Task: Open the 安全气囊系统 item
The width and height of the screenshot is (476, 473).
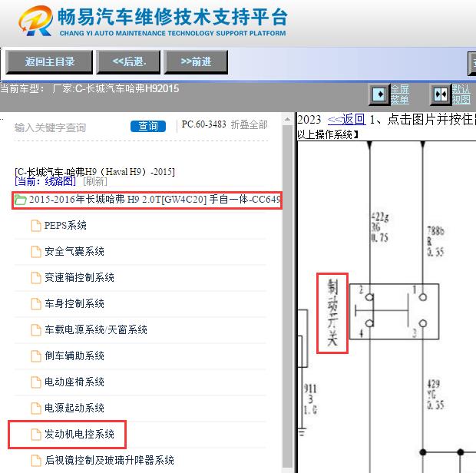Action: 74,251
